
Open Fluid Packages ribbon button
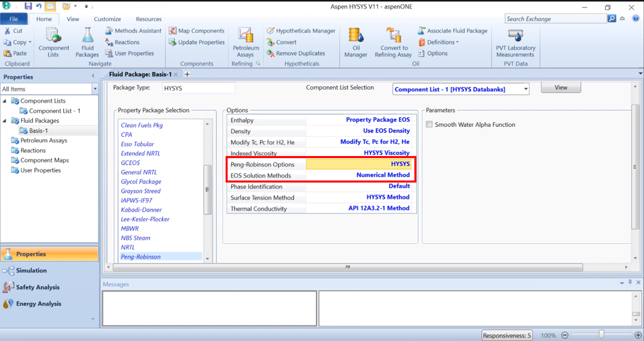[x=87, y=42]
